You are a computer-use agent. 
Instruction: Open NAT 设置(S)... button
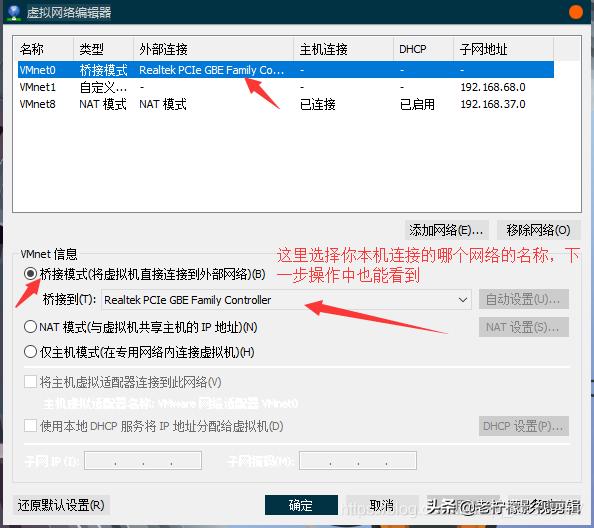tap(523, 327)
